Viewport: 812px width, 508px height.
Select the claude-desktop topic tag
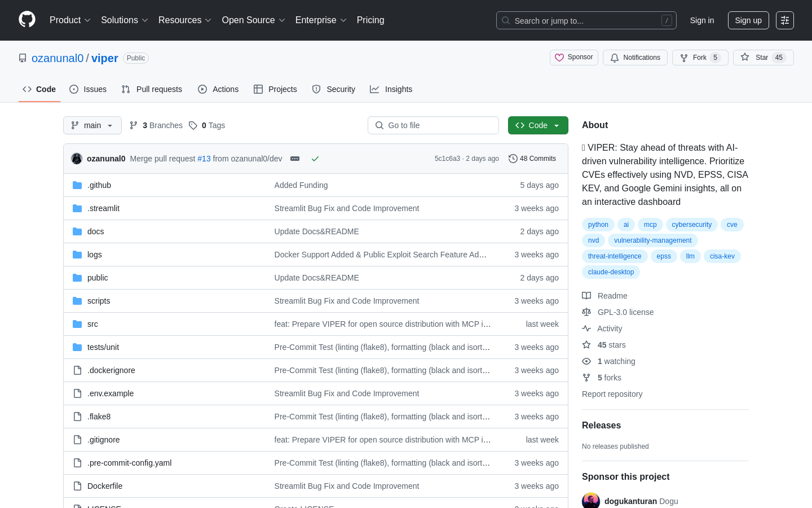point(611,272)
